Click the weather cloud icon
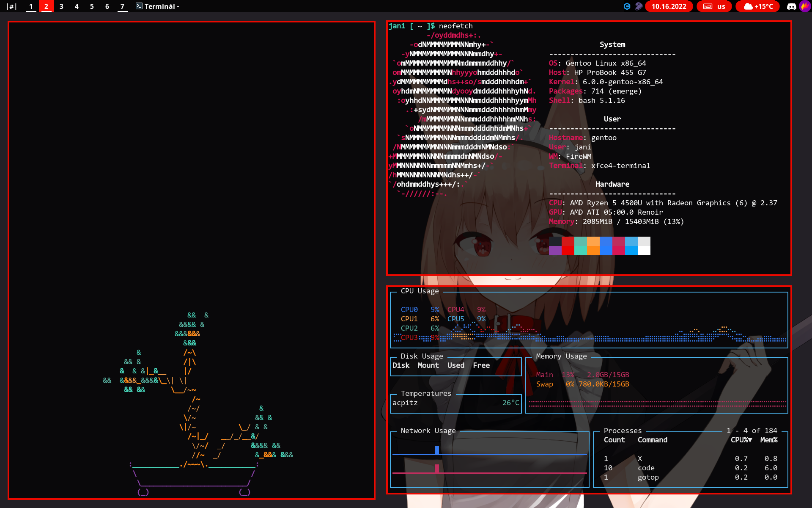The width and height of the screenshot is (812, 508). pyautogui.click(x=748, y=6)
